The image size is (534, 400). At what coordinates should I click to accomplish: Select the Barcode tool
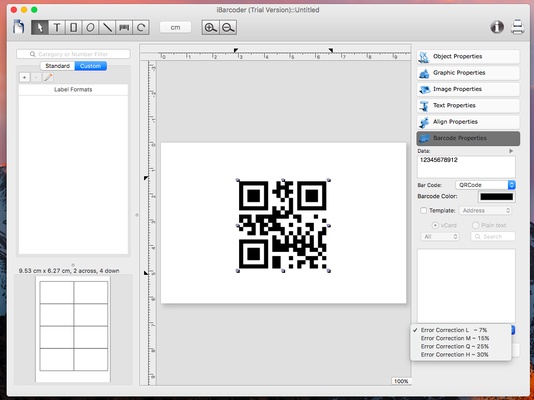(124, 27)
